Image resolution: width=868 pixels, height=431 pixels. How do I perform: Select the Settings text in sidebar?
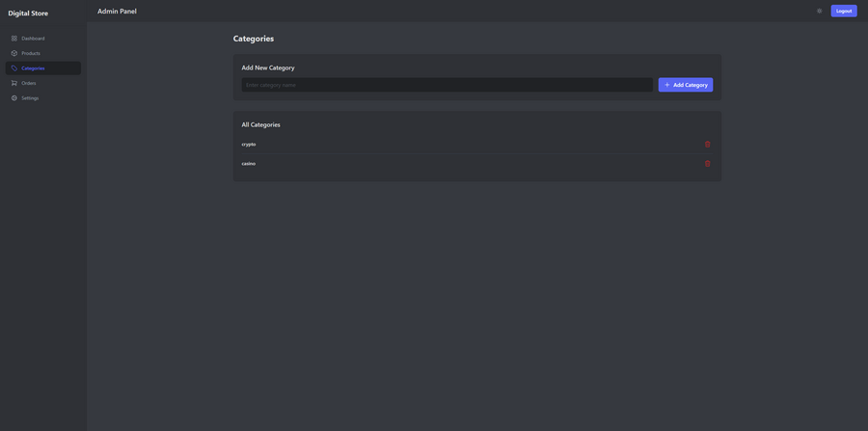tap(30, 98)
